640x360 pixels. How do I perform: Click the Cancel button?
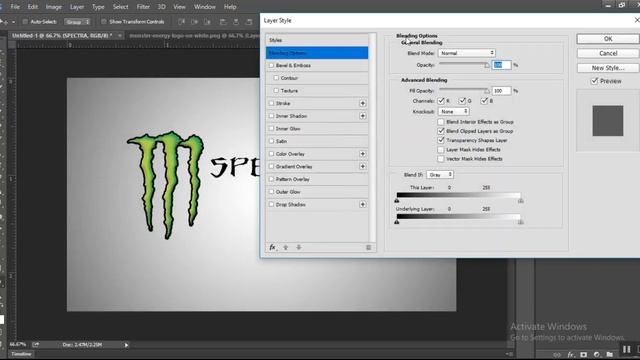coord(608,53)
